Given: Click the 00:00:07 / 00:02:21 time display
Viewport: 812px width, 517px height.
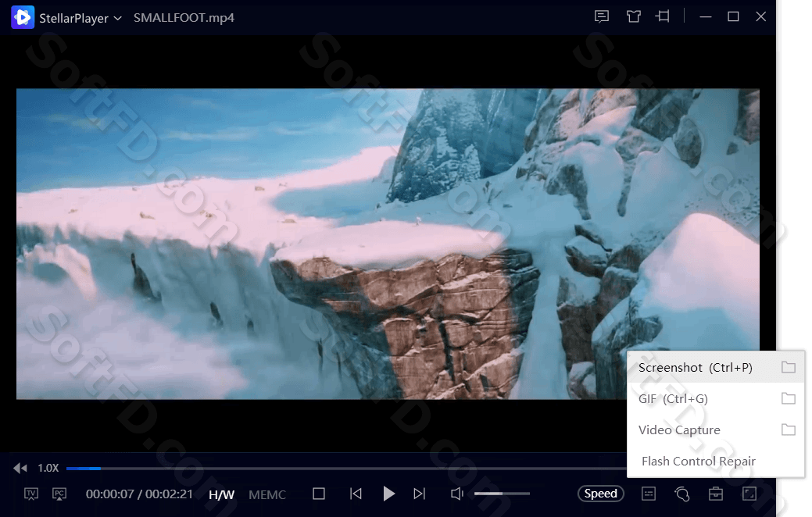Looking at the screenshot, I should click(x=139, y=494).
